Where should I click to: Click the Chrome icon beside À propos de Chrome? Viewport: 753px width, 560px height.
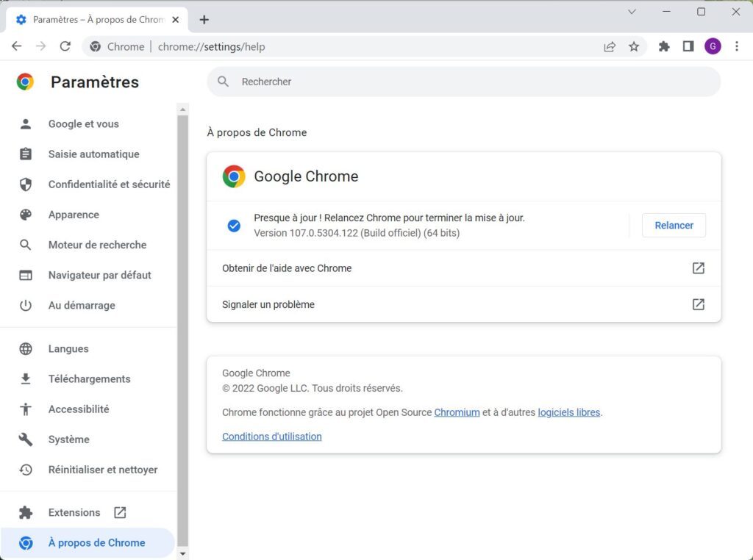26,542
